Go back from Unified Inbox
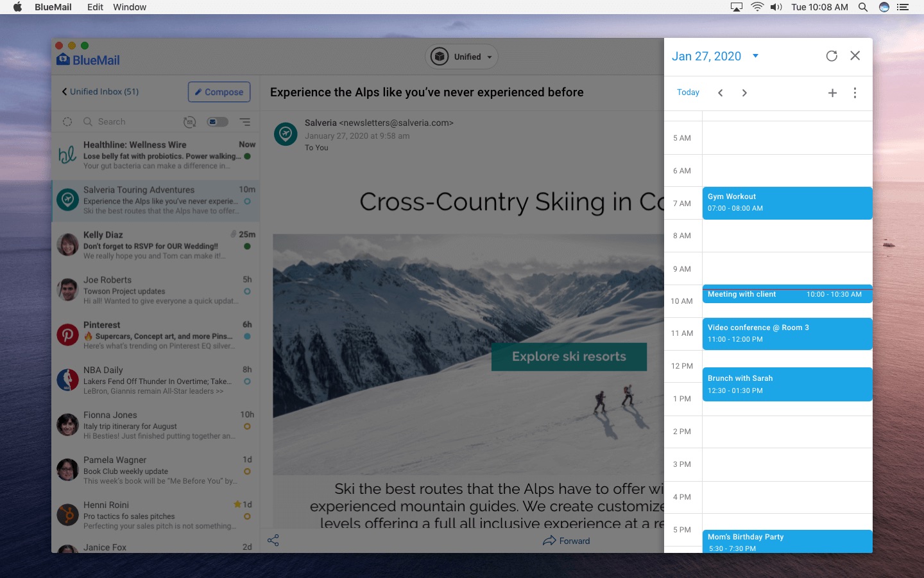The image size is (924, 578). (x=64, y=92)
